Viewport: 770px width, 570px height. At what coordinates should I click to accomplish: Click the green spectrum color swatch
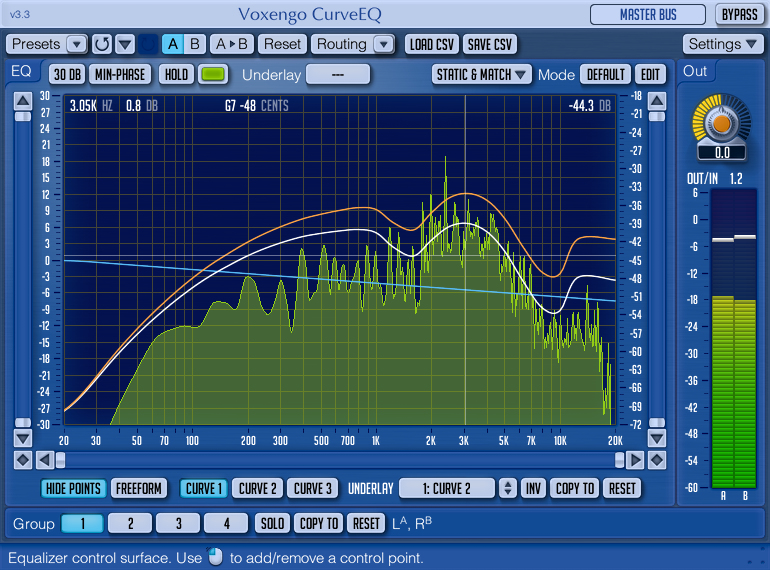pos(213,75)
